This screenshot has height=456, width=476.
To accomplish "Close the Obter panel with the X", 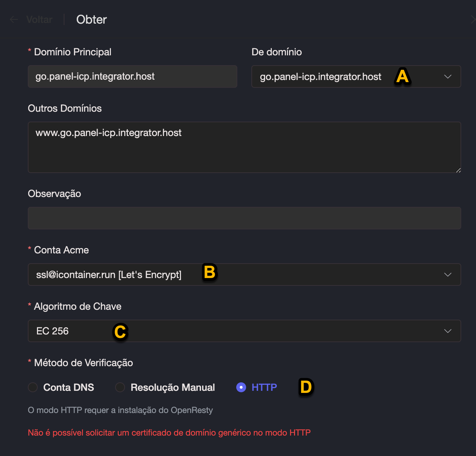I will pos(473,20).
